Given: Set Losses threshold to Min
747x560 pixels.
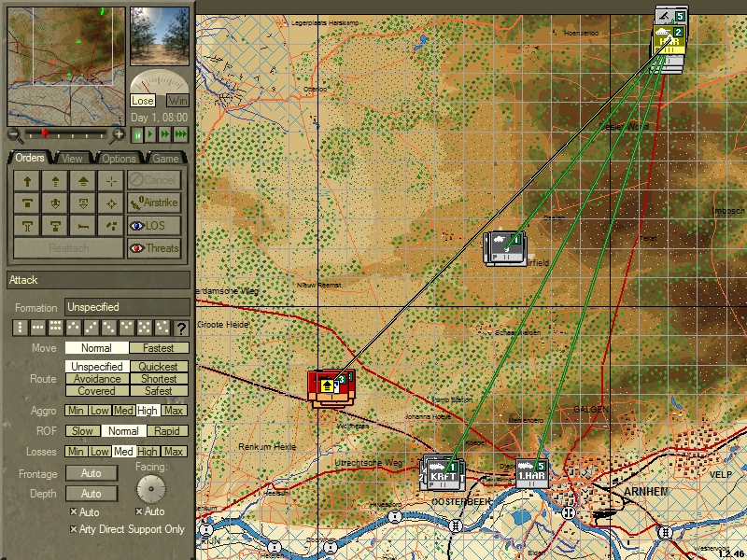Looking at the screenshot, I should (76, 452).
